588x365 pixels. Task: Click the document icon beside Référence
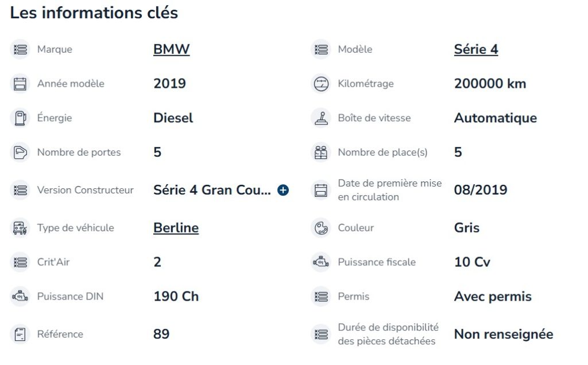coord(20,334)
